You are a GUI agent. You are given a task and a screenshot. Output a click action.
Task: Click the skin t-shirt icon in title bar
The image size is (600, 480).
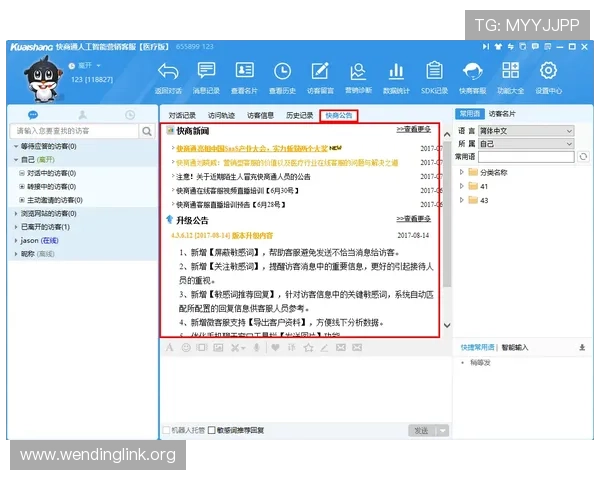point(498,47)
